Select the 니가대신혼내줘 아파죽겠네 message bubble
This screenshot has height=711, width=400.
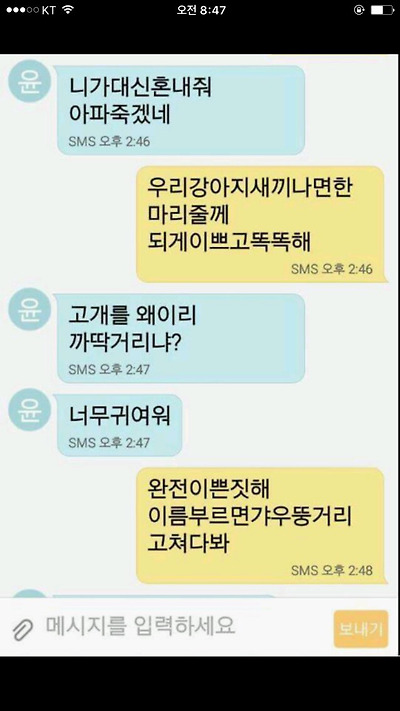point(181,110)
